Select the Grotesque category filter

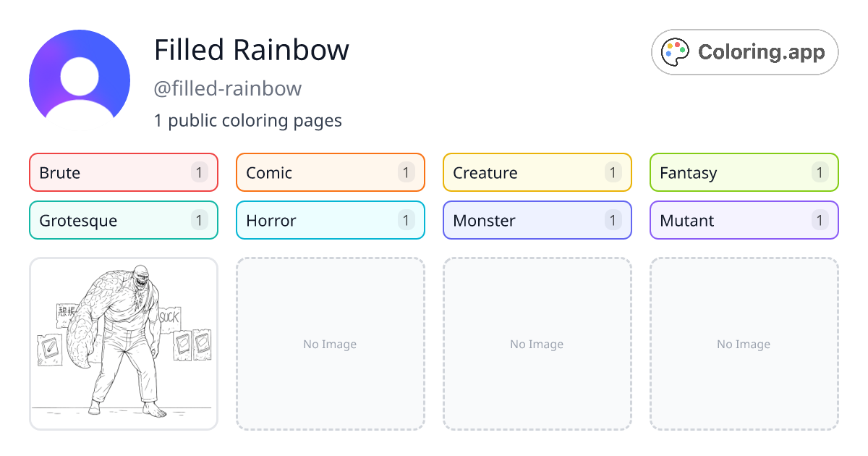click(123, 220)
